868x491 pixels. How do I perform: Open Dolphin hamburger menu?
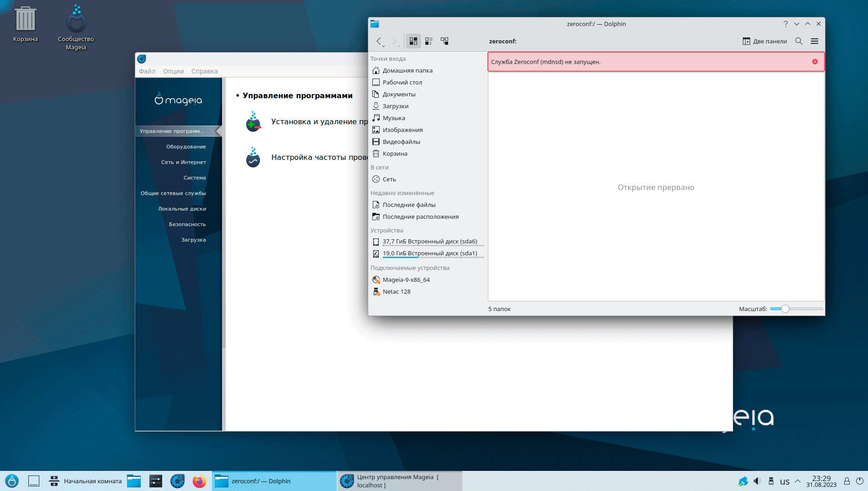tap(814, 41)
